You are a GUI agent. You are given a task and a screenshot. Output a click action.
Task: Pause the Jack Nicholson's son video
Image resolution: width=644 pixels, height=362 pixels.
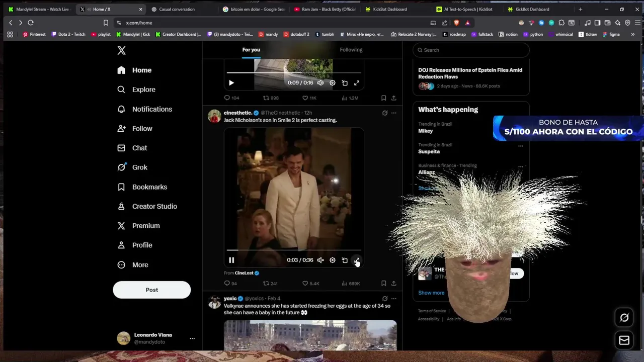[231, 260]
